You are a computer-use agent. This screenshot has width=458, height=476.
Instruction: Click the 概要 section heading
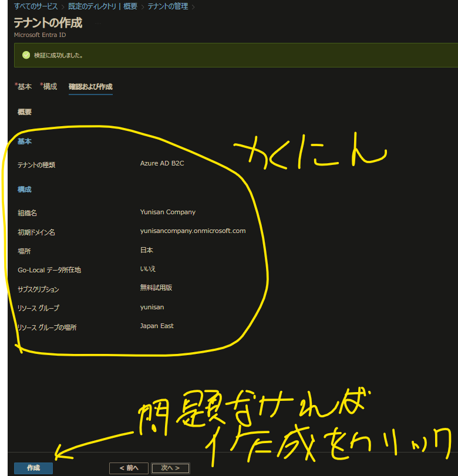(25, 112)
